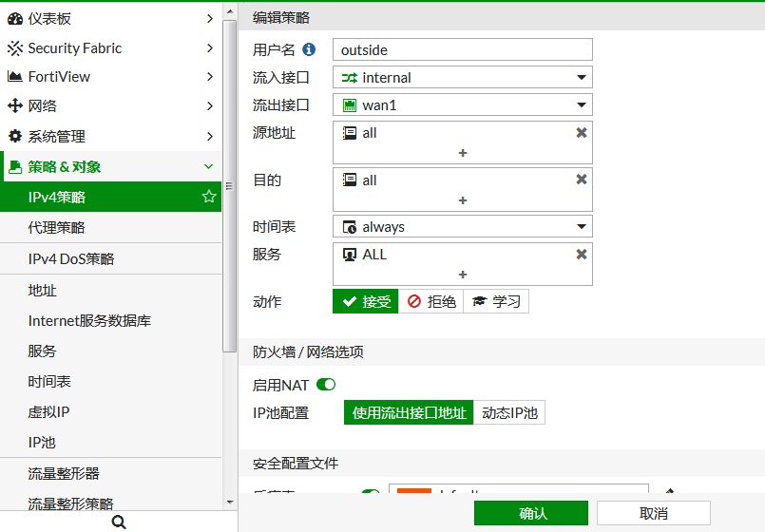Click the 取消 button
This screenshot has width=765, height=532.
653,513
